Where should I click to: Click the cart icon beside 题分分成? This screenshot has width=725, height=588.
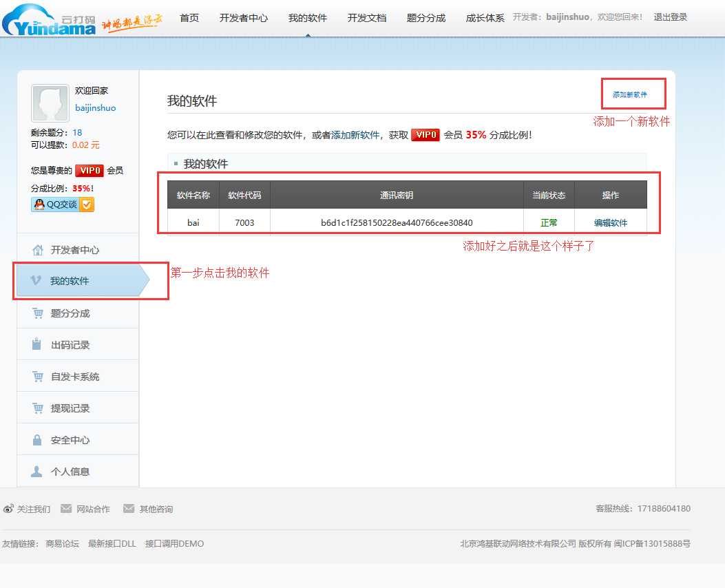pos(38,313)
